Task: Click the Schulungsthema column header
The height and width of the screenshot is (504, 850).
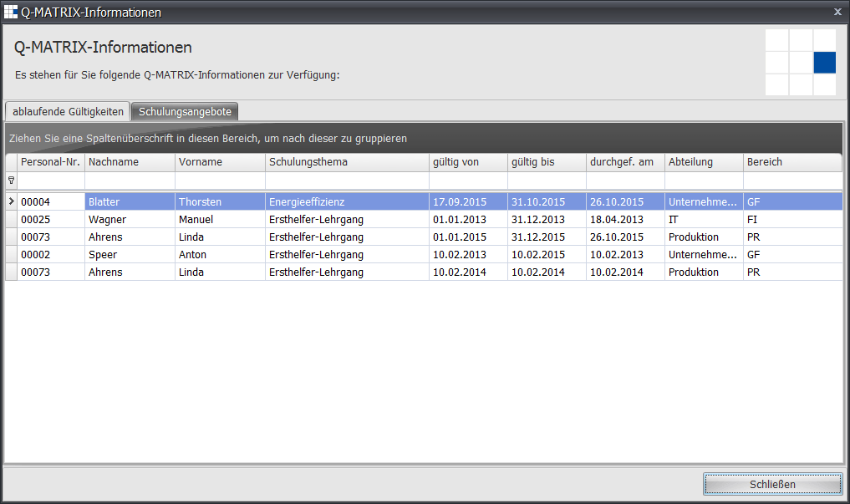Action: [347, 162]
